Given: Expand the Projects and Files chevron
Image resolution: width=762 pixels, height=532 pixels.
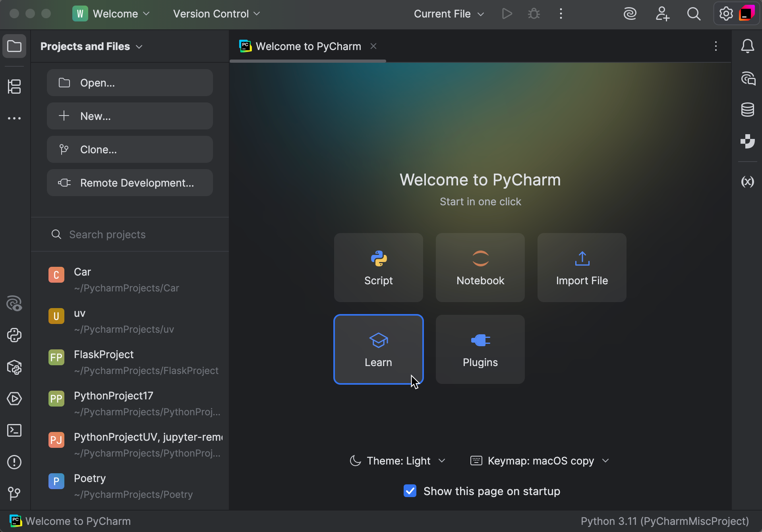Looking at the screenshot, I should point(139,46).
